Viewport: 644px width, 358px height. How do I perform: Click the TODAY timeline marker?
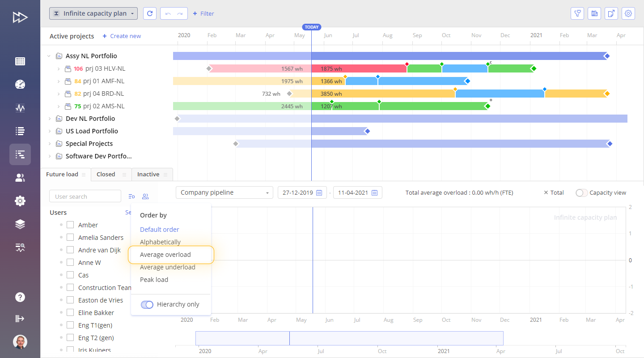[312, 27]
